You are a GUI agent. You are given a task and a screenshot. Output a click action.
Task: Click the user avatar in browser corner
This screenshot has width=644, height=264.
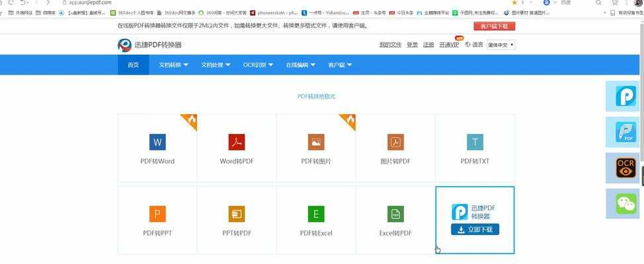(x=638, y=3)
